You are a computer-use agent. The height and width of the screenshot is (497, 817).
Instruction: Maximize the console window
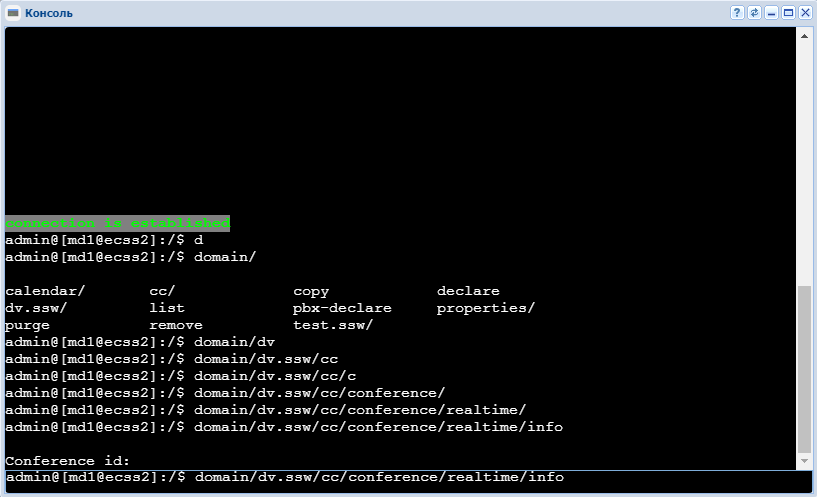[788, 13]
